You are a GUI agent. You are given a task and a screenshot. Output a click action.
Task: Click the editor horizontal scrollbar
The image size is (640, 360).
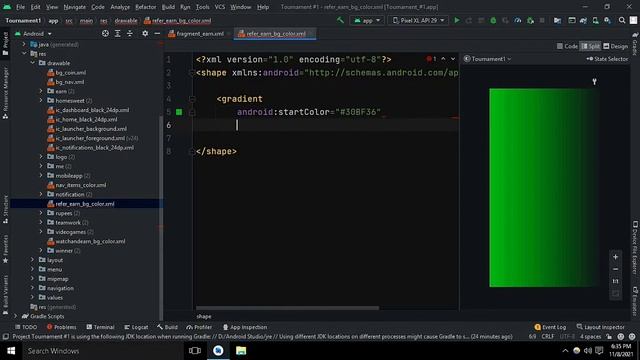coord(287,308)
